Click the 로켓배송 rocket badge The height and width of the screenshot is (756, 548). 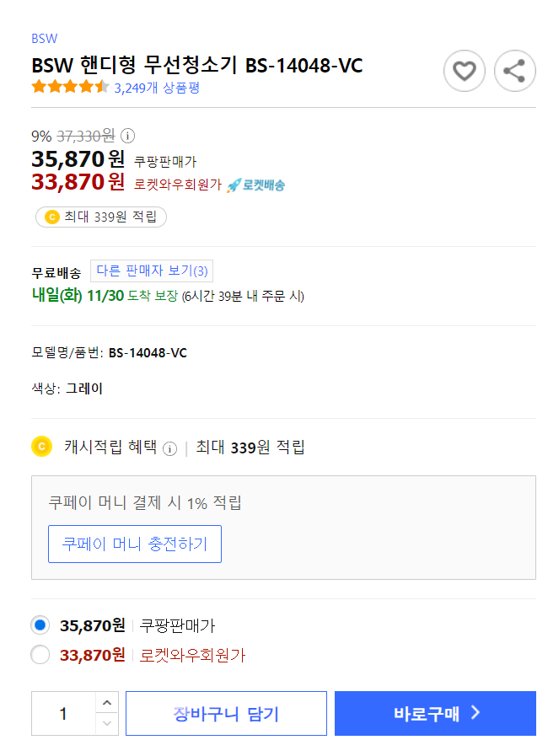point(255,185)
